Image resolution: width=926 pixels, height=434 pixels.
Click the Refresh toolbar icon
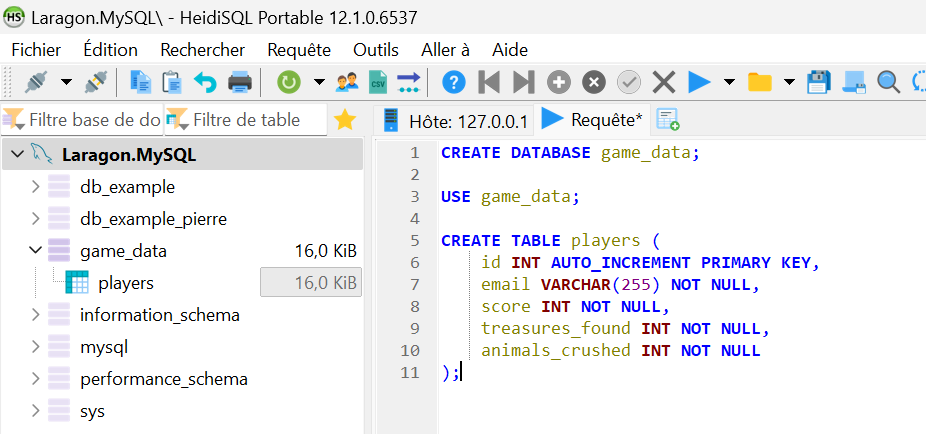288,82
